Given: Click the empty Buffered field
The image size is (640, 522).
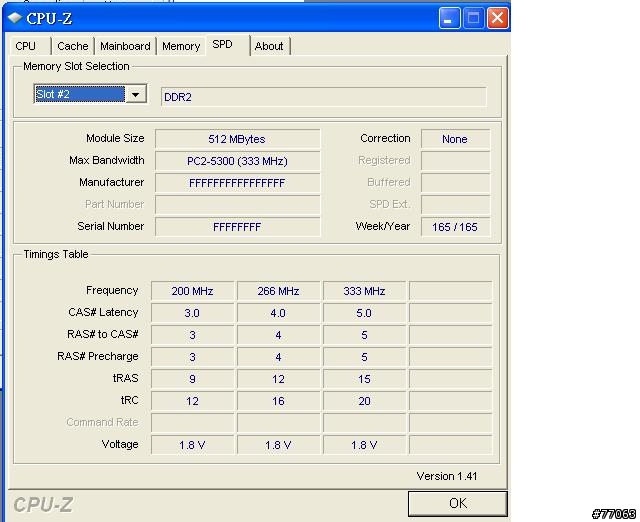Looking at the screenshot, I should click(455, 183).
